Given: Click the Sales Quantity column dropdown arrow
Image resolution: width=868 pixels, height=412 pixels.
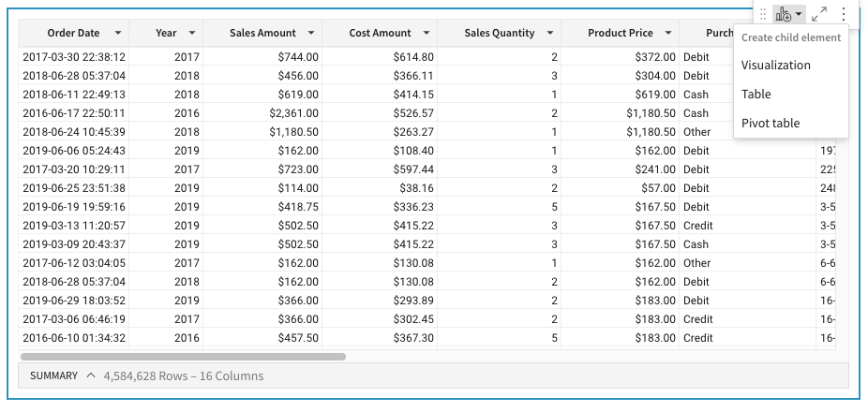Looking at the screenshot, I should click(550, 34).
